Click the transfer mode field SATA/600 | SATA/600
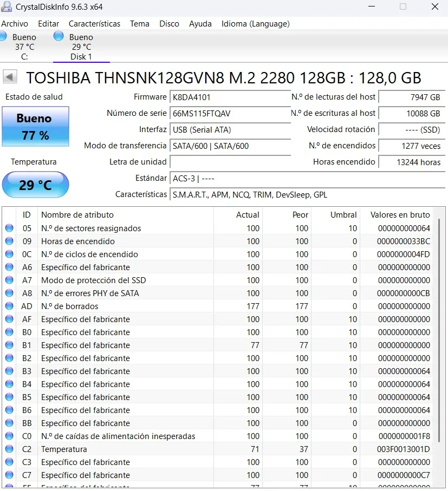This screenshot has width=448, height=491. (230, 146)
